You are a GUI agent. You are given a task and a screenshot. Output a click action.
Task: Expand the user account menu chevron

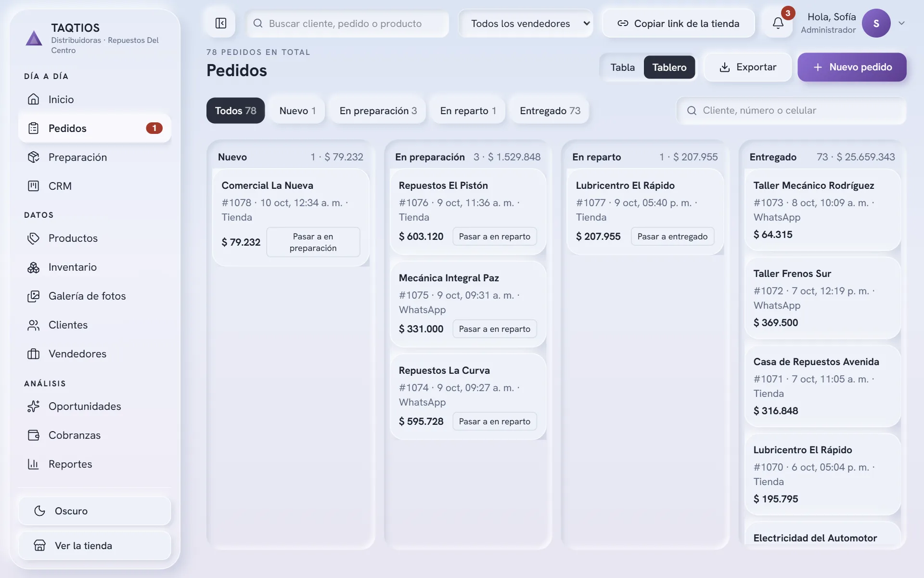901,23
